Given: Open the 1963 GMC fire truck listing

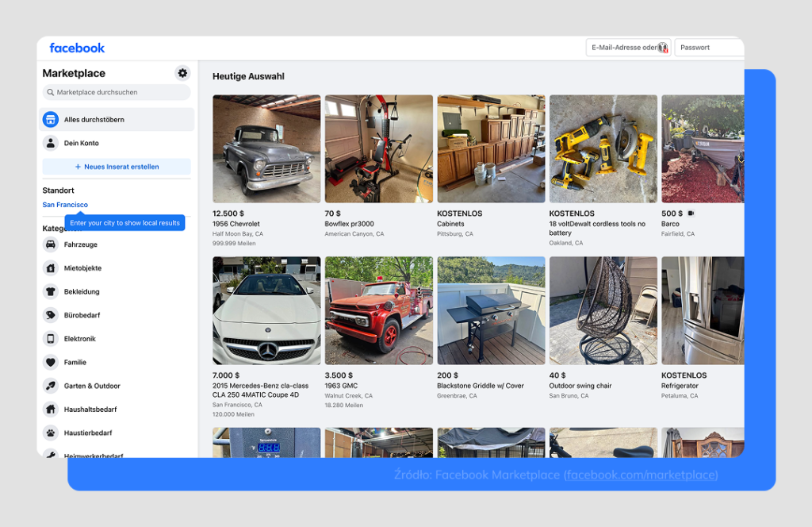Looking at the screenshot, I should (378, 310).
